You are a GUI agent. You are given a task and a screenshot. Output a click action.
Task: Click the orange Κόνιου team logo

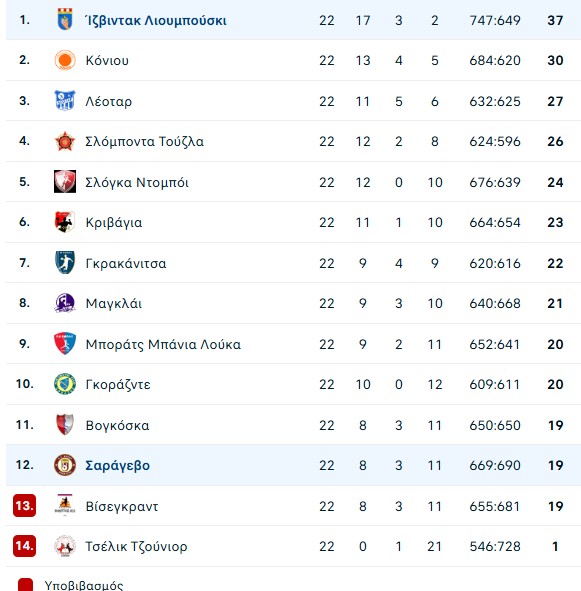click(x=65, y=60)
